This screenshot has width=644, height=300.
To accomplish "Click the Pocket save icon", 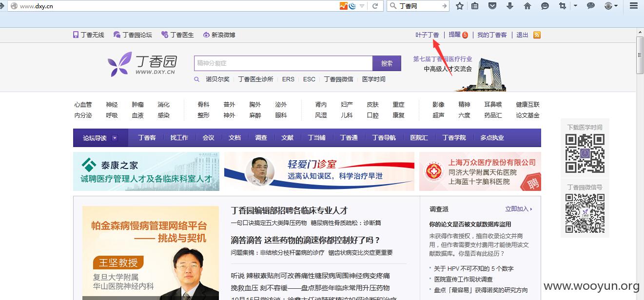I will pyautogui.click(x=492, y=6).
